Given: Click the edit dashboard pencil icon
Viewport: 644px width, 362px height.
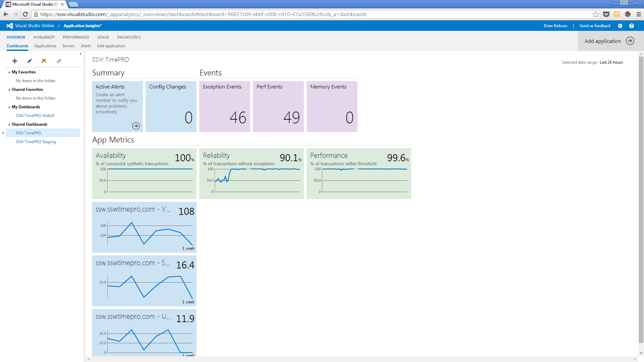Looking at the screenshot, I should [30, 61].
